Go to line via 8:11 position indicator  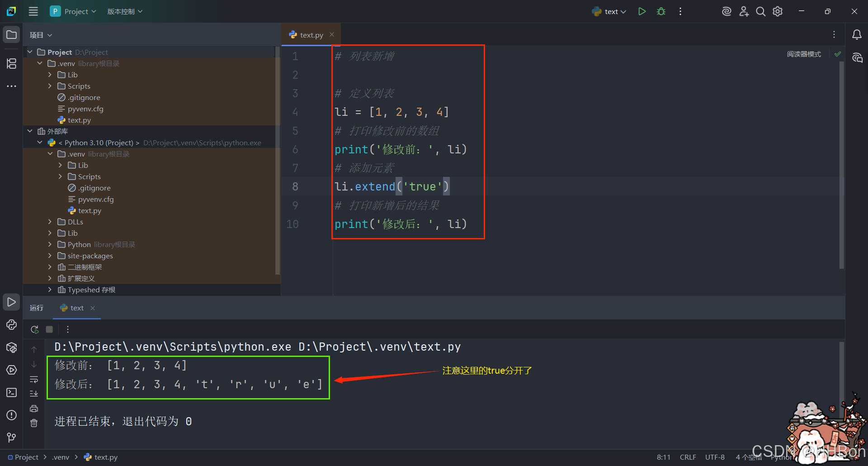(x=663, y=457)
